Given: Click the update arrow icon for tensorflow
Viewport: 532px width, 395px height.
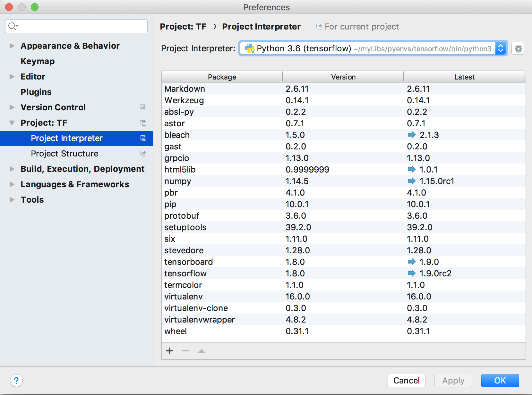Looking at the screenshot, I should pyautogui.click(x=412, y=273).
